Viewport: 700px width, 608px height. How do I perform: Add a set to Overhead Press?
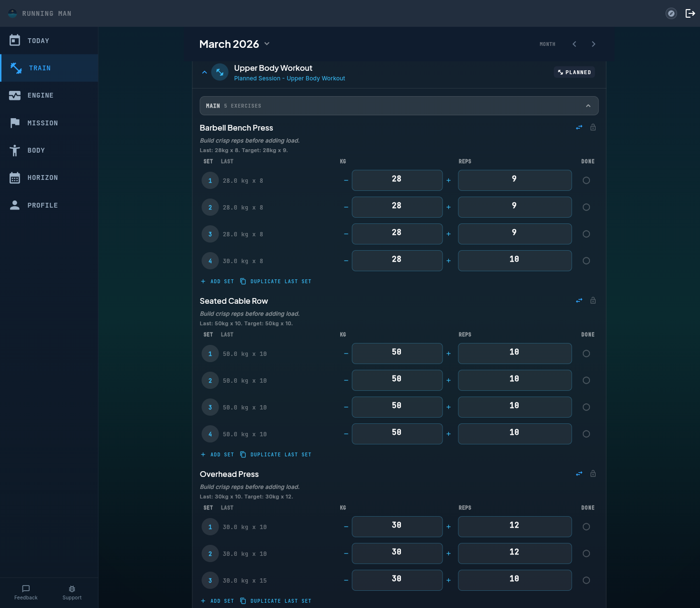coord(217,601)
